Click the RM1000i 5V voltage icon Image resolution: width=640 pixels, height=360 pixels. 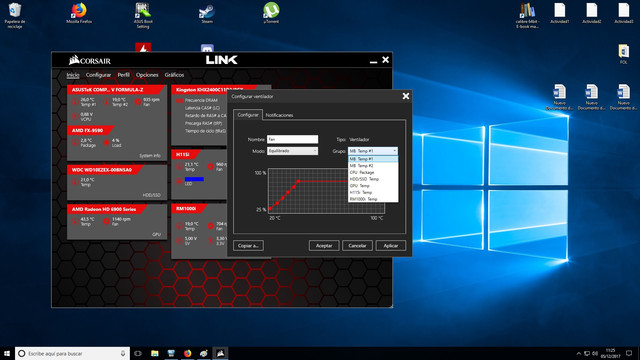(179, 241)
